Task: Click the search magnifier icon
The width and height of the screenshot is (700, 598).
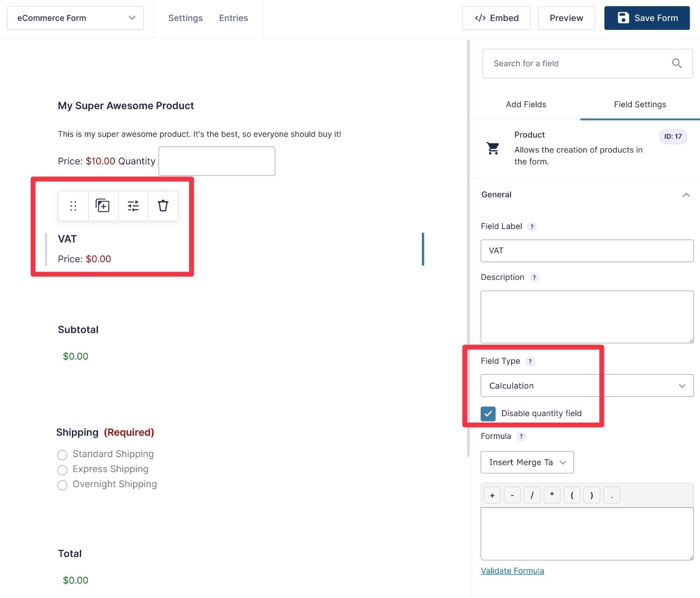Action: coord(677,63)
